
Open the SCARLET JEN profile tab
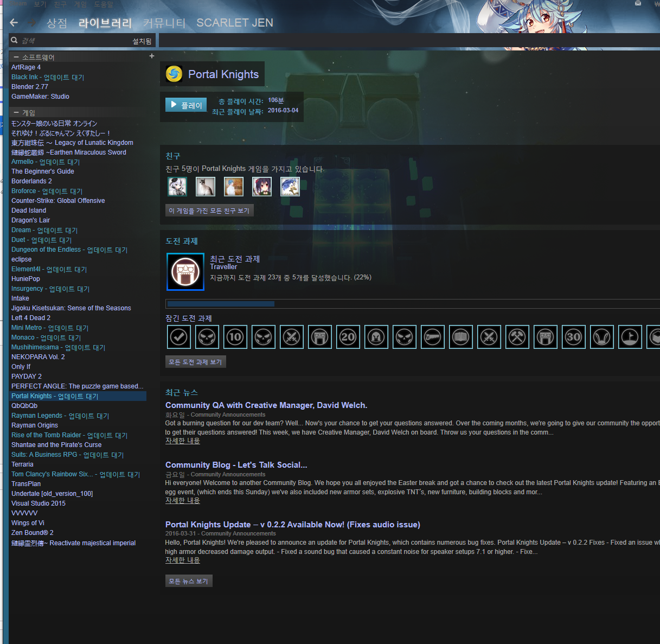235,23
